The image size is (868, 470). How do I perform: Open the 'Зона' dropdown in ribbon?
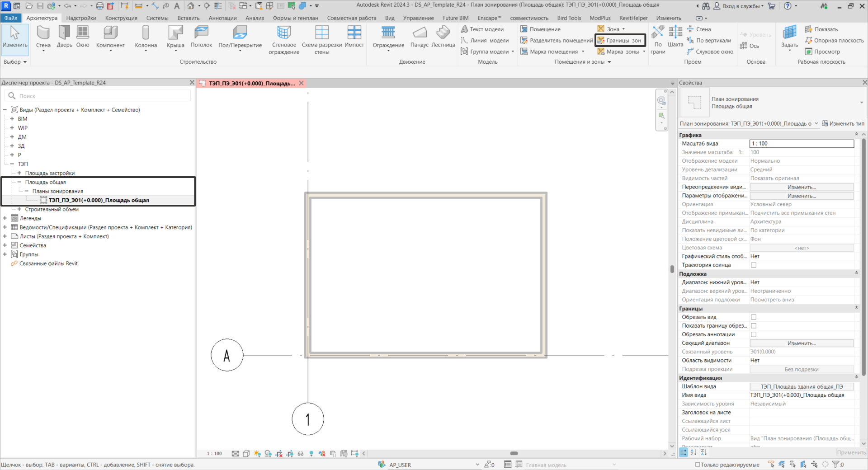[x=623, y=29]
